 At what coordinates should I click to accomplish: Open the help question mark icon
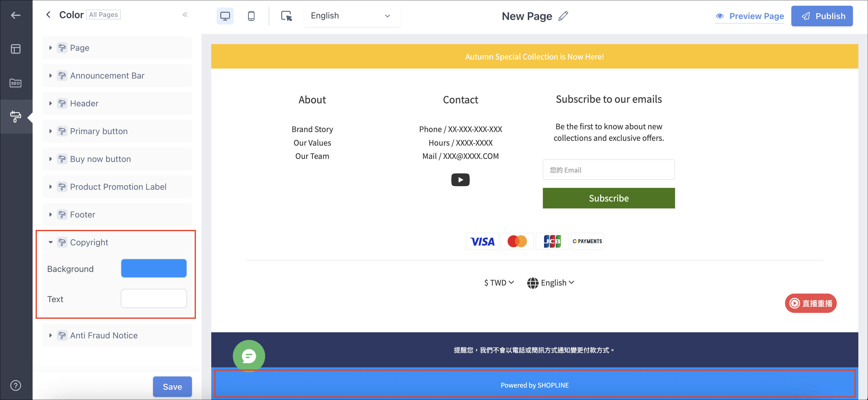click(15, 385)
